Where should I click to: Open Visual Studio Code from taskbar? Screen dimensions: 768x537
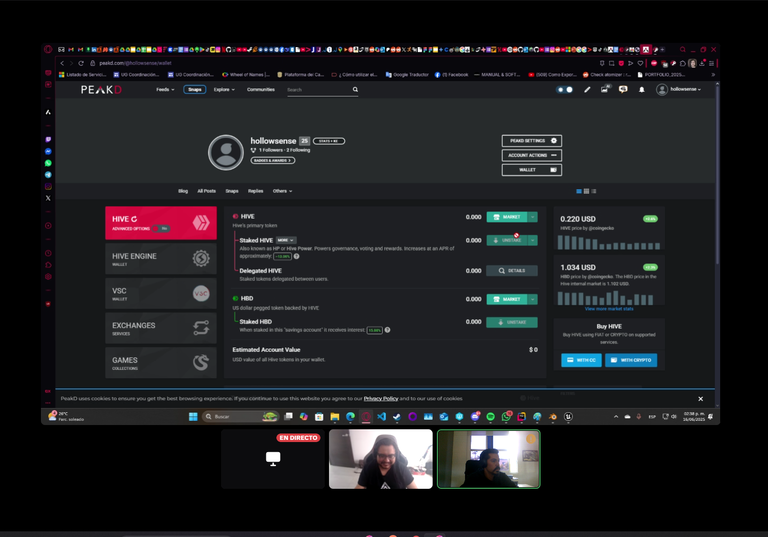coord(382,416)
